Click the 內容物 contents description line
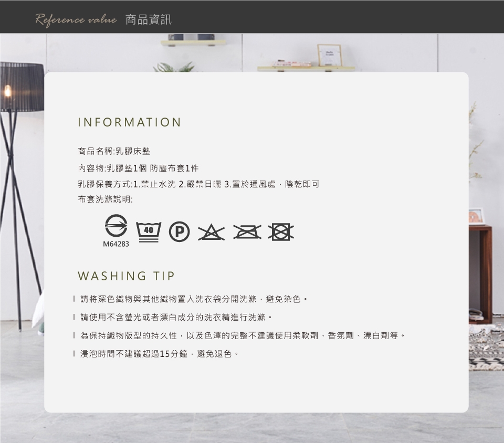Image resolution: width=504 pixels, height=443 pixels. pyautogui.click(x=138, y=168)
